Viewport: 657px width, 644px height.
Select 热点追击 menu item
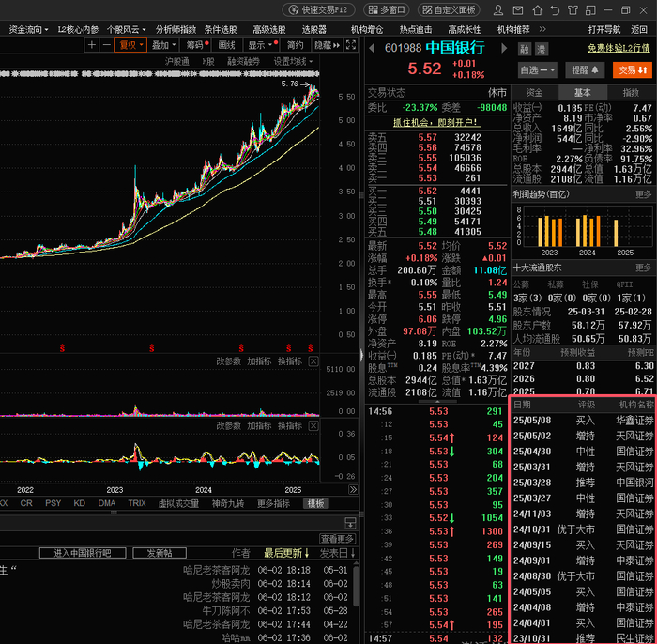click(416, 30)
